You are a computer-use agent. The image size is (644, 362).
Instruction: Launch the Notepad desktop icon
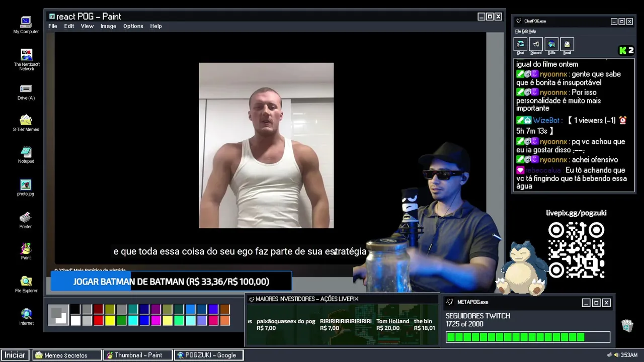pyautogui.click(x=26, y=155)
